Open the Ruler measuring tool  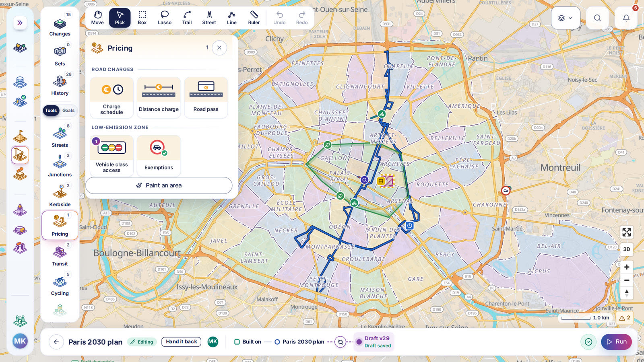[x=254, y=18]
